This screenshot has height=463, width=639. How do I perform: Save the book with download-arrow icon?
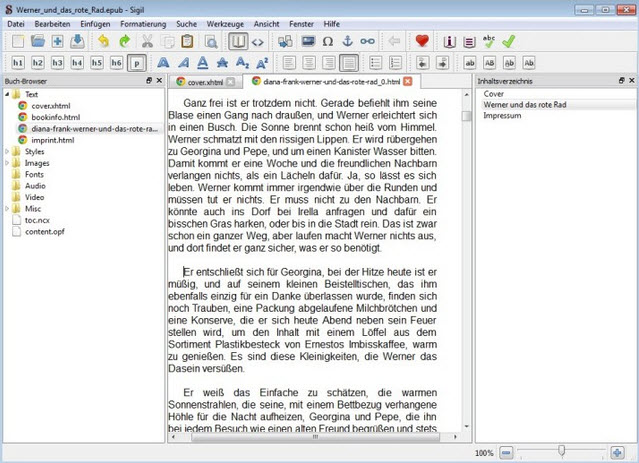point(77,41)
